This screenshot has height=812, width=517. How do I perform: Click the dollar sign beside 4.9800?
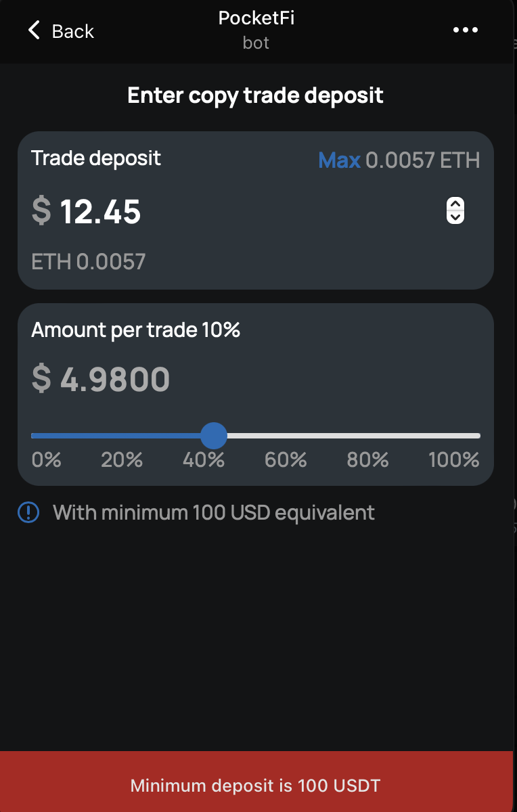coord(41,378)
